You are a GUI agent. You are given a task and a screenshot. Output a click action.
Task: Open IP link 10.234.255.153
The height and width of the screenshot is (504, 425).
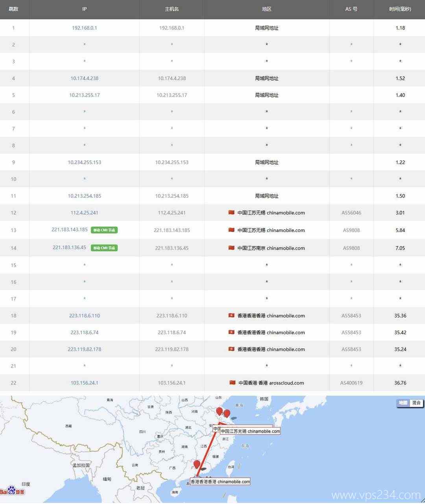pyautogui.click(x=84, y=162)
